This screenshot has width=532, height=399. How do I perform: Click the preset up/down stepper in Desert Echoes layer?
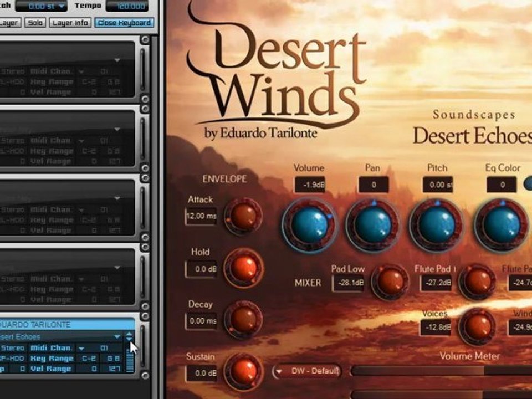point(129,336)
